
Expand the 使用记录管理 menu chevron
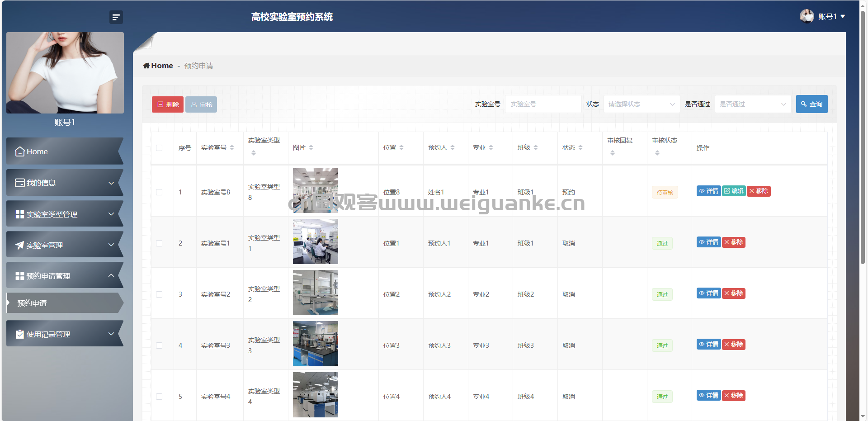tap(111, 334)
